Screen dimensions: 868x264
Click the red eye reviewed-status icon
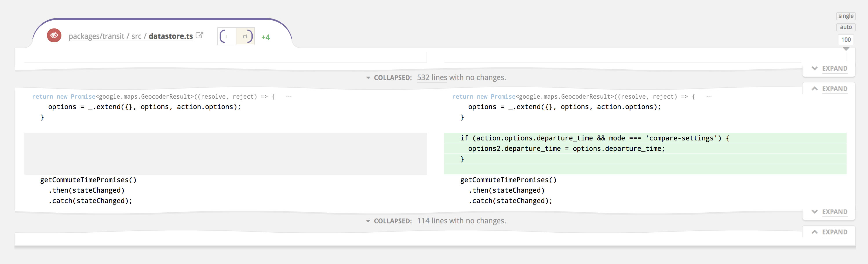coord(54,35)
